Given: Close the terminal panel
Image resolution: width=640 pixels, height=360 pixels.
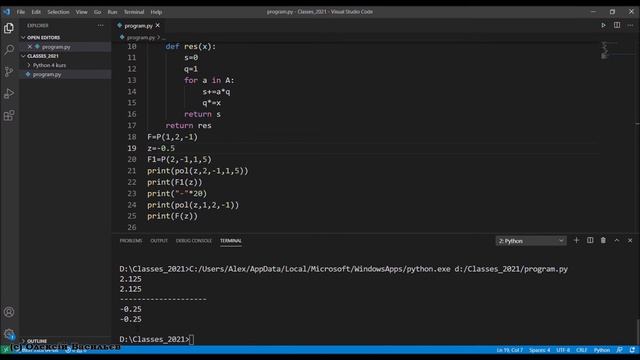Looking at the screenshot, I should [x=630, y=240].
